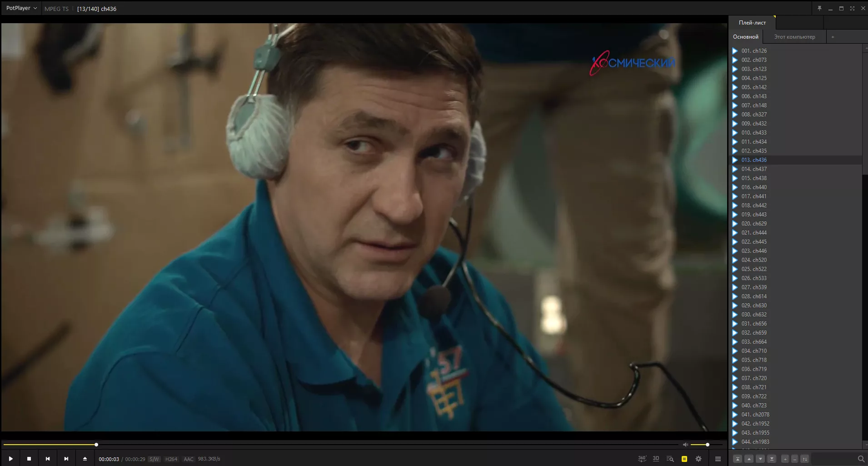The width and height of the screenshot is (868, 466).
Task: Open the chapter/bookmark search icon
Action: pos(670,459)
